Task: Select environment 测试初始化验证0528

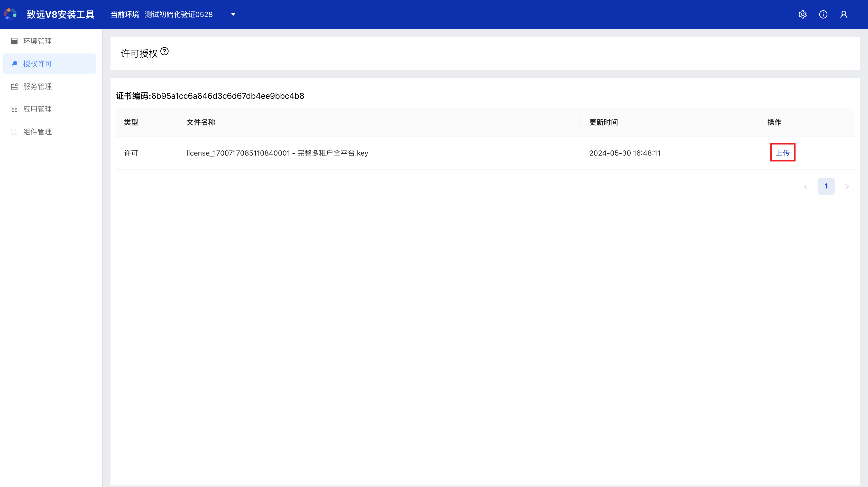Action: [179, 14]
